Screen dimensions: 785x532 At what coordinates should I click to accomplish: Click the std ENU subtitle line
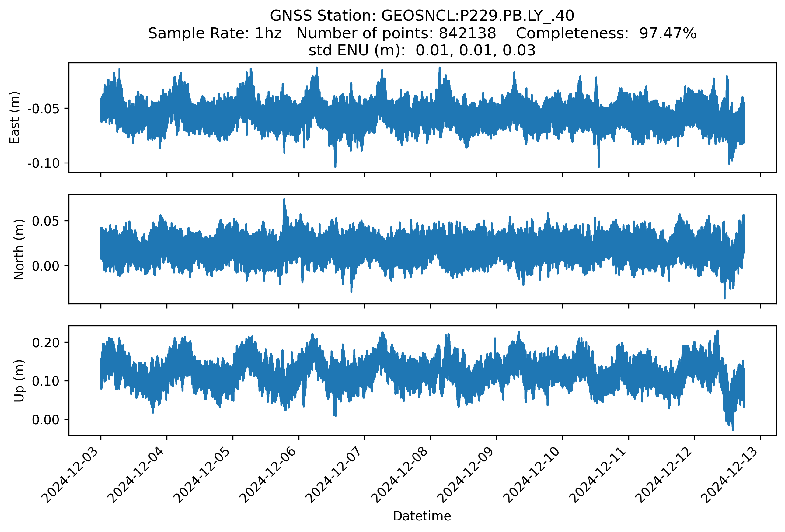pos(422,51)
